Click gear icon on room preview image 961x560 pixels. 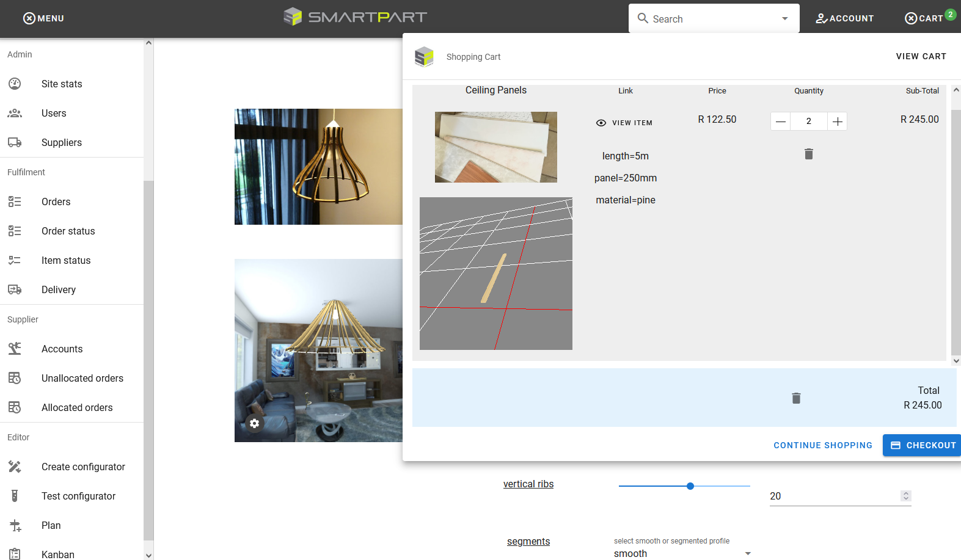click(254, 423)
